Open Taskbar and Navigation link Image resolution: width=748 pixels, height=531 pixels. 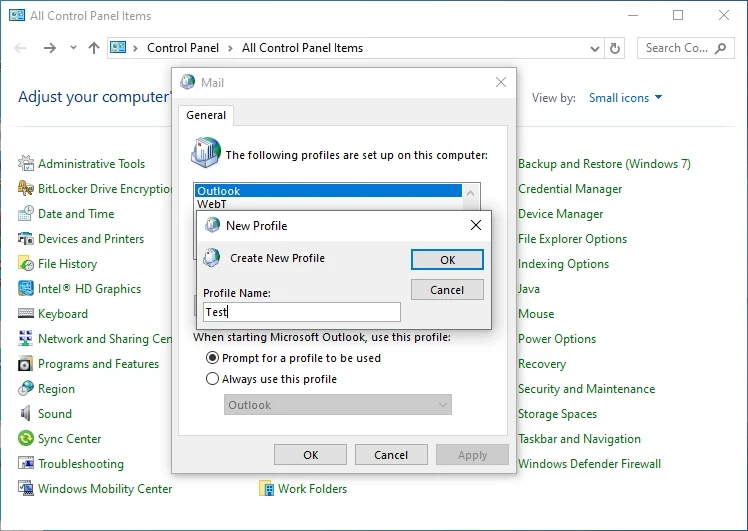click(580, 438)
